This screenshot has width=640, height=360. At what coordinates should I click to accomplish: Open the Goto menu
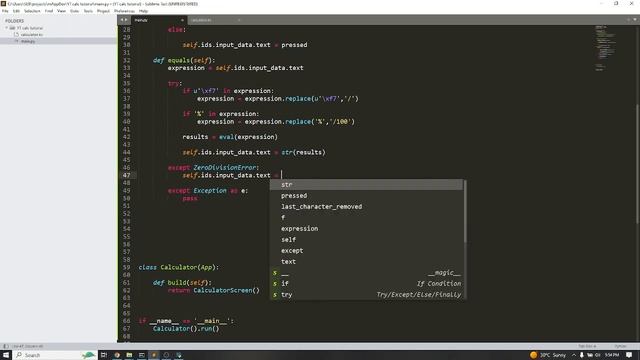74,11
